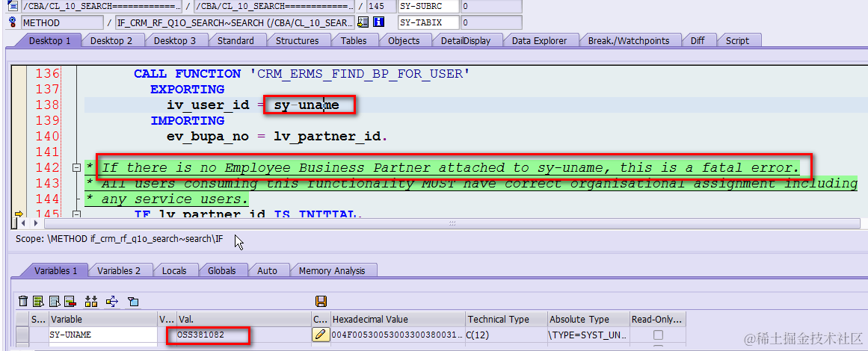This screenshot has width=868, height=351.
Task: Click the yellow current-line arrow at line 145
Action: pos(18,214)
